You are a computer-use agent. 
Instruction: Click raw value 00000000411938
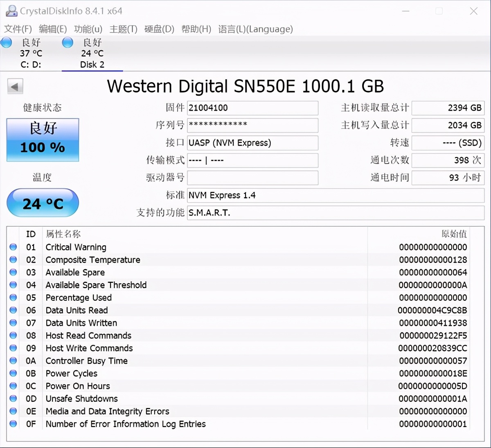pos(433,323)
